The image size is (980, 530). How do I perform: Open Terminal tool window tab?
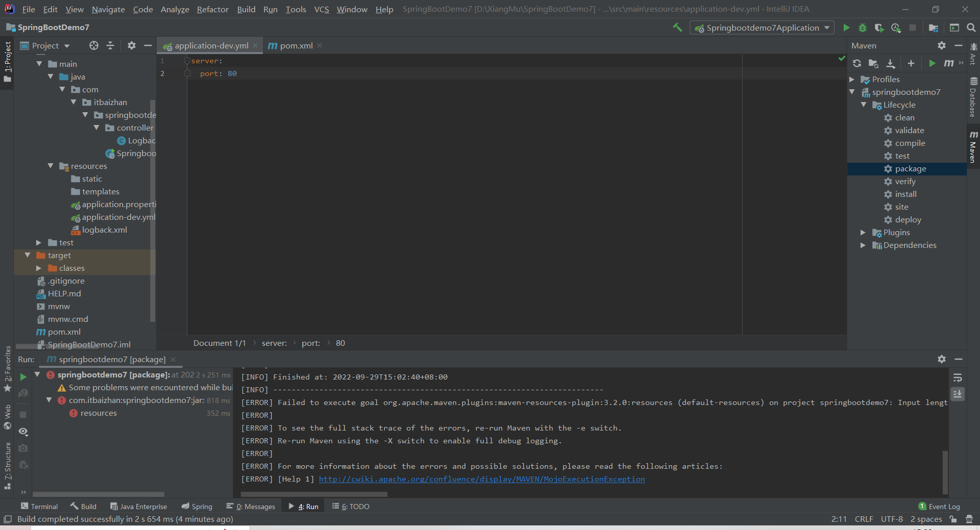[x=39, y=507]
